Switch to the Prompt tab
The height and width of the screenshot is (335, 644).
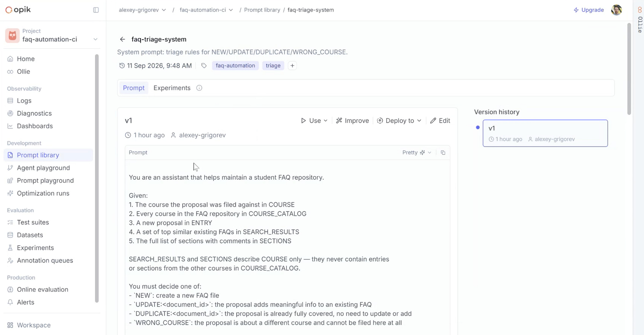(134, 88)
